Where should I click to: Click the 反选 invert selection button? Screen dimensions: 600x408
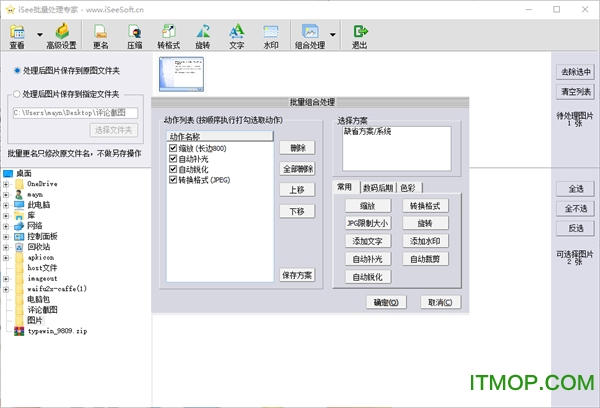click(576, 228)
